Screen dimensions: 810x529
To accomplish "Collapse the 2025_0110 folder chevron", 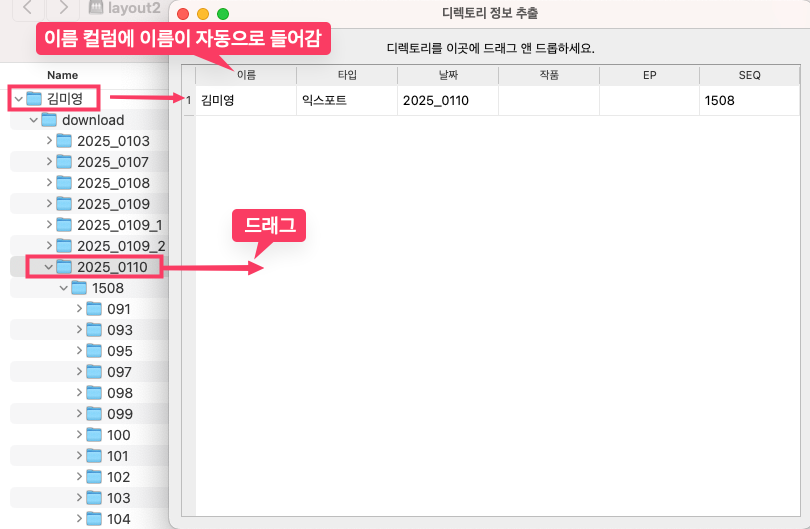I will [x=49, y=267].
